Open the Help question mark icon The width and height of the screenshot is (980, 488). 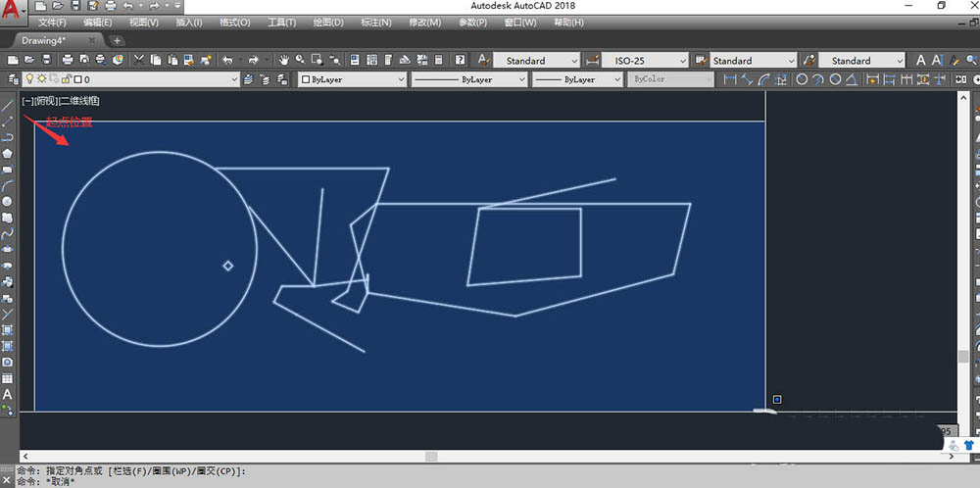point(460,60)
